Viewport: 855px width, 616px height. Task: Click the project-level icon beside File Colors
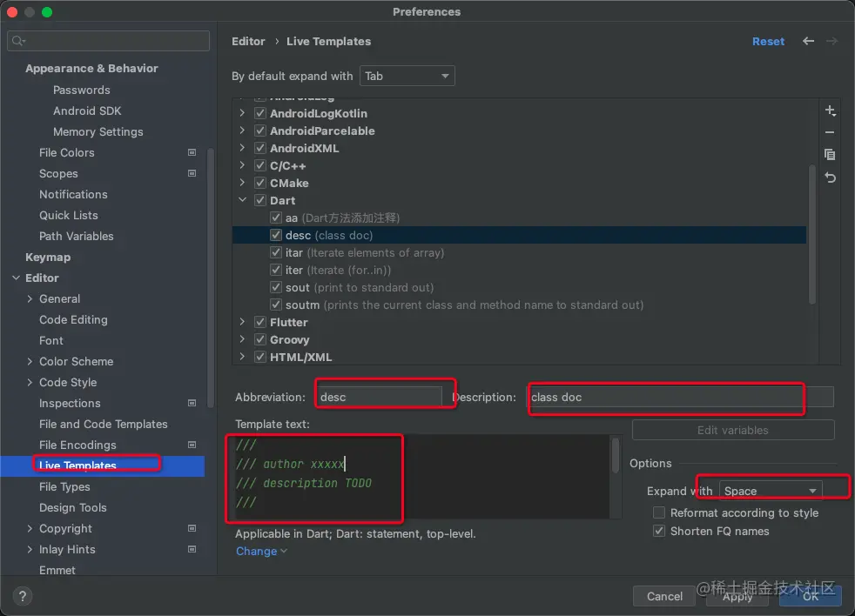(x=192, y=152)
